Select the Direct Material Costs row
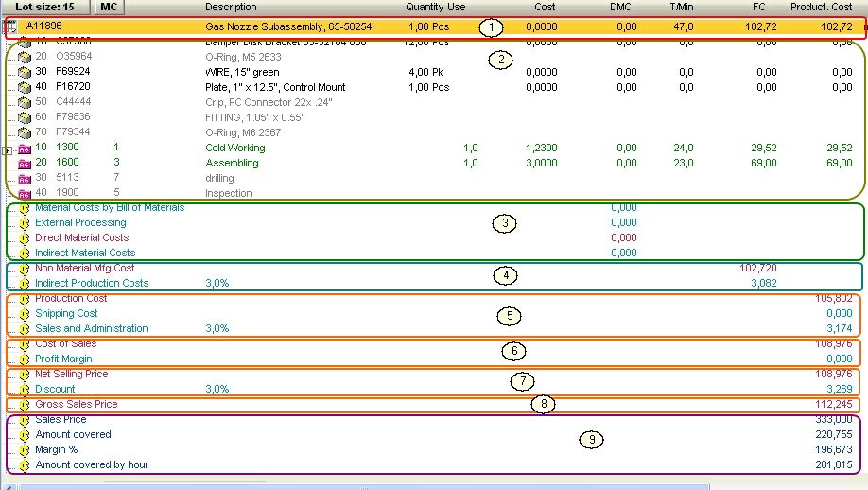 [x=81, y=237]
